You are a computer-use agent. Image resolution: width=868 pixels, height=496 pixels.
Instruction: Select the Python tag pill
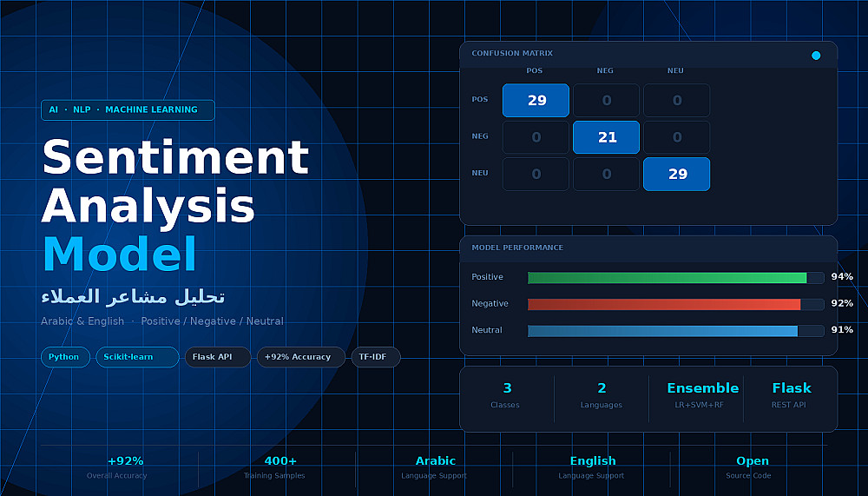point(65,357)
